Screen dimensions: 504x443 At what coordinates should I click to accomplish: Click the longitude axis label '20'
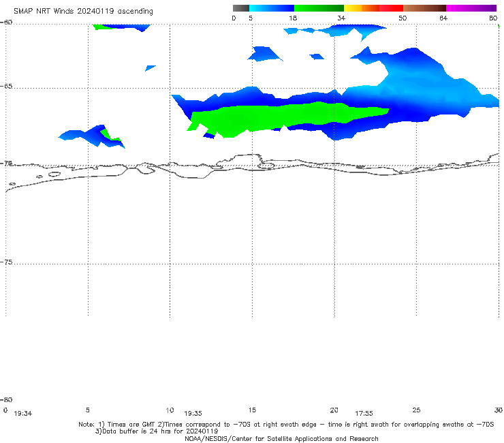334,410
